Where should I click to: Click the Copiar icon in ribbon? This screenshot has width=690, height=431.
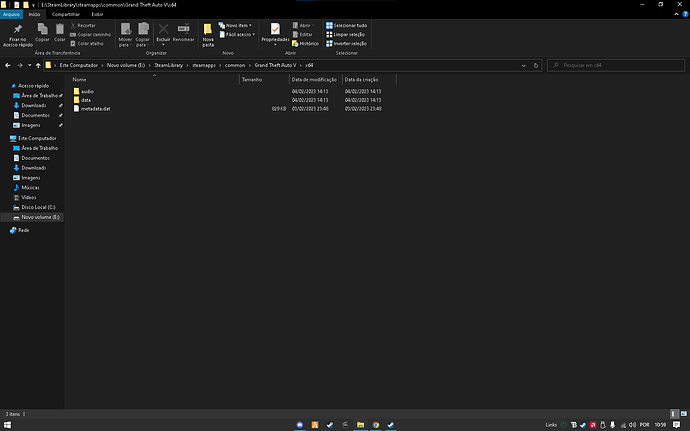pos(43,34)
